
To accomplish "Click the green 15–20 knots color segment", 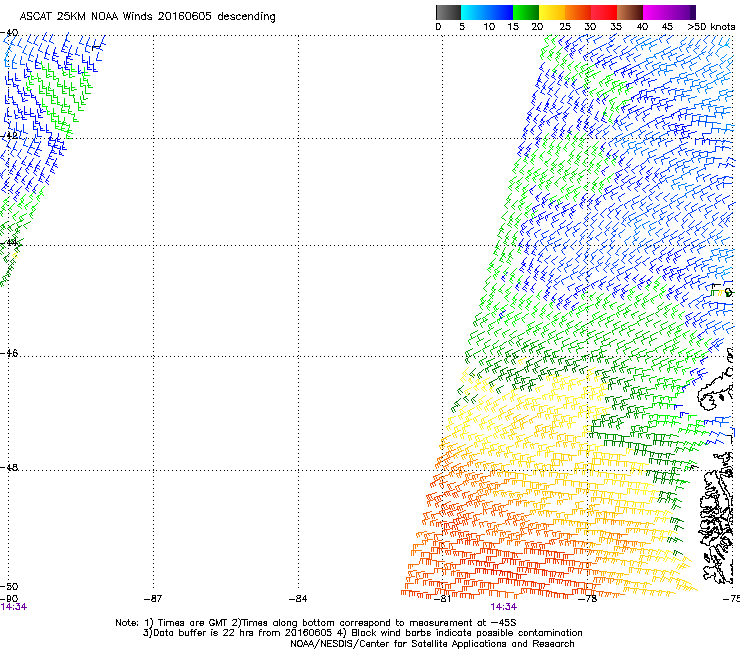I will [526, 12].
